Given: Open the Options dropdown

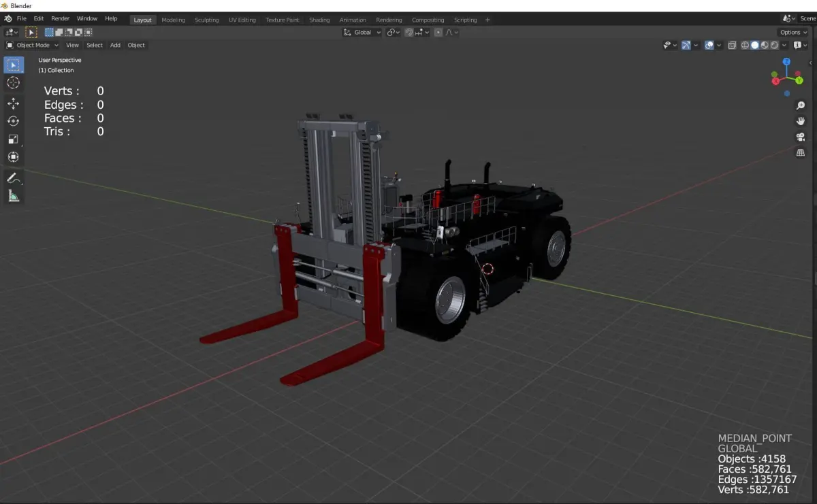Looking at the screenshot, I should coord(793,32).
